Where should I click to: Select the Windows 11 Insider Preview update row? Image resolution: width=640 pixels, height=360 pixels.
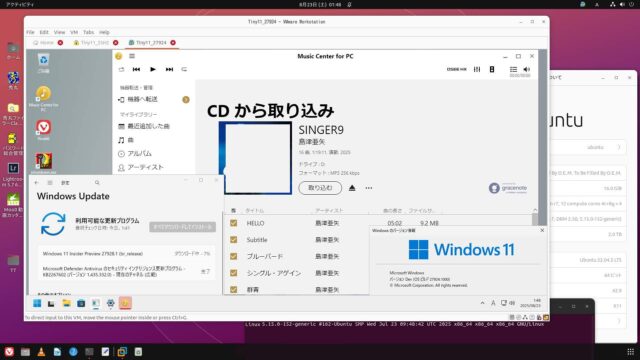pyautogui.click(x=126, y=253)
